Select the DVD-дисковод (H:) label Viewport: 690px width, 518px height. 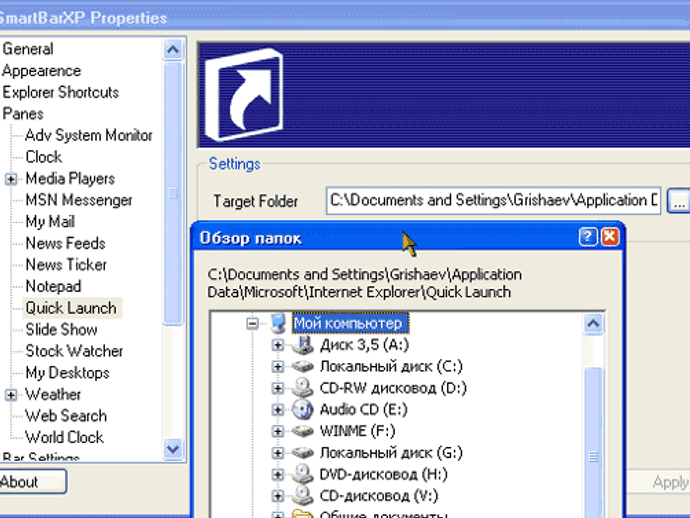pyautogui.click(x=383, y=474)
